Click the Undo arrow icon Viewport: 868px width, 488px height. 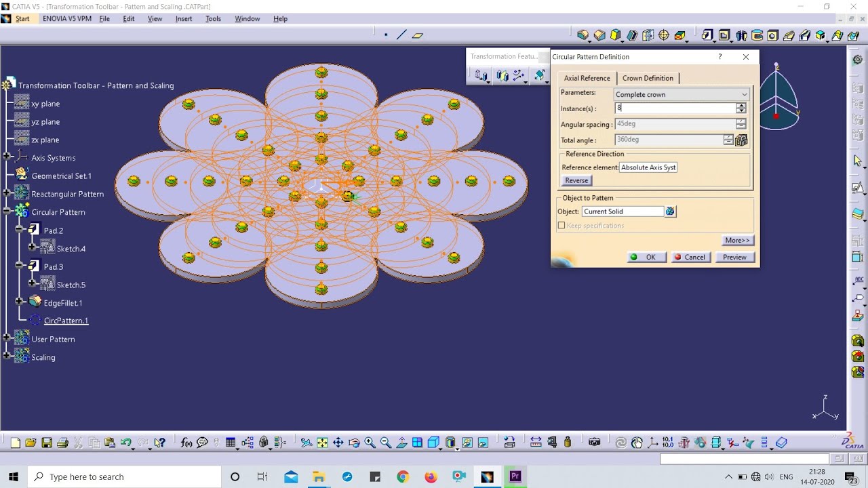[x=126, y=443]
